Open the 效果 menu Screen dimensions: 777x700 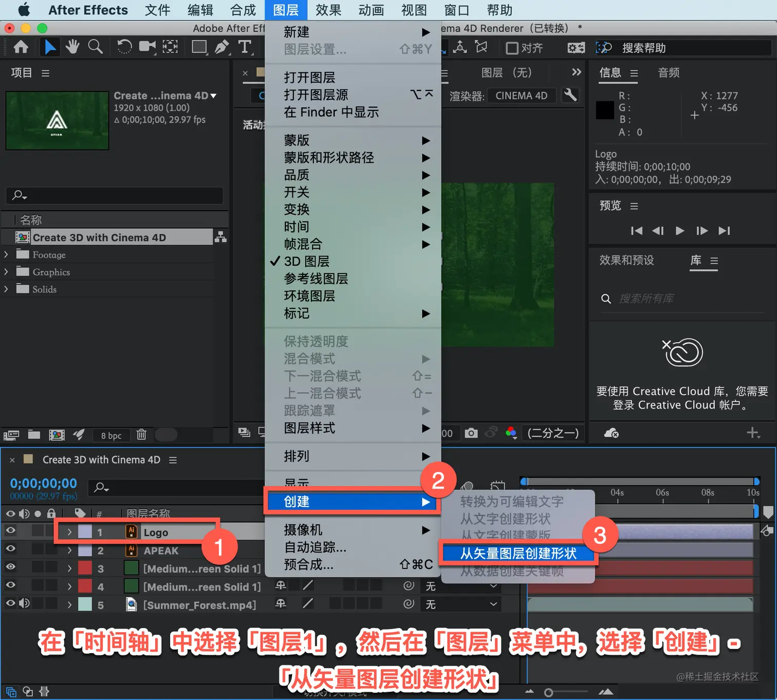point(328,10)
